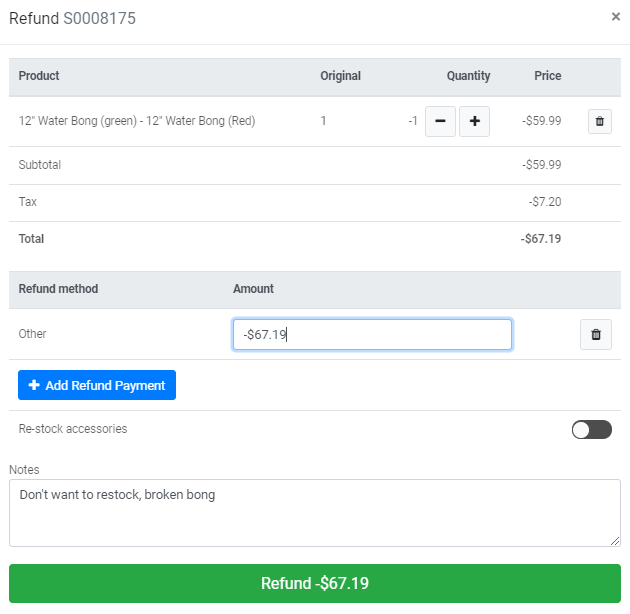This screenshot has width=630, height=614.
Task: Click the Add Refund Payment button
Action: point(97,385)
